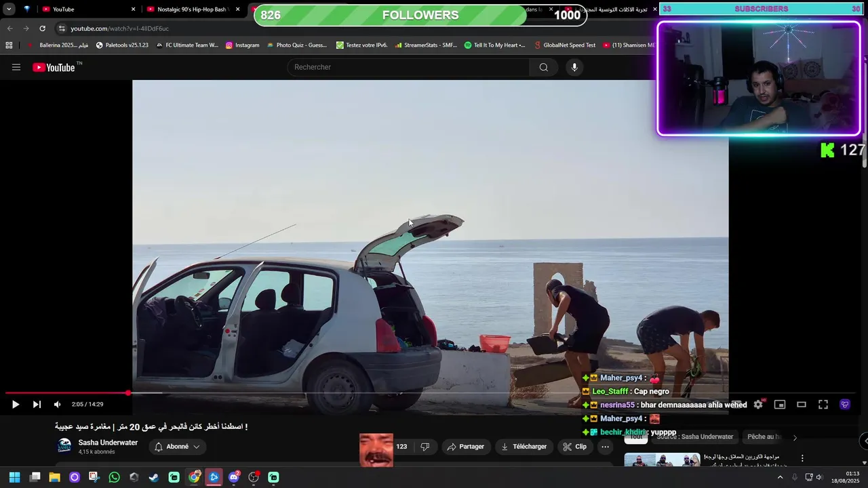This screenshot has height=488, width=868.
Task: Open Discord from the taskbar
Action: (234, 477)
